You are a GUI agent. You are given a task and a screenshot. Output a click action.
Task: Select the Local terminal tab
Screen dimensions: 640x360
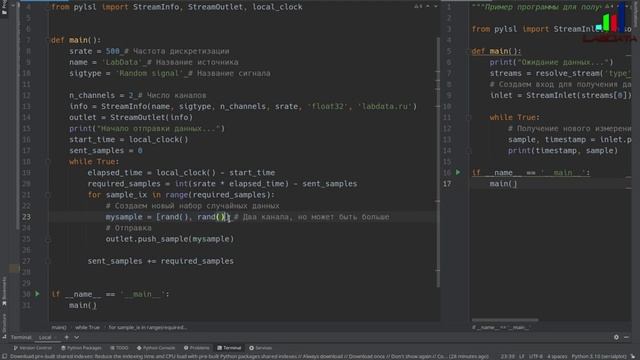(45, 338)
